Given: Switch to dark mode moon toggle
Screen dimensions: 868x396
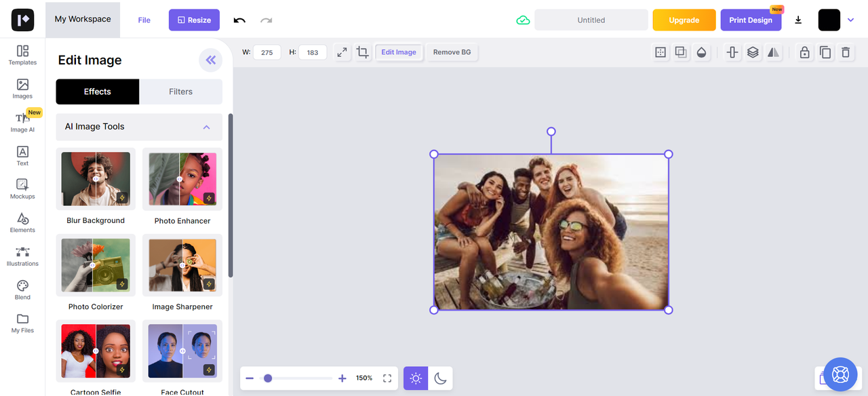Looking at the screenshot, I should (x=440, y=378).
